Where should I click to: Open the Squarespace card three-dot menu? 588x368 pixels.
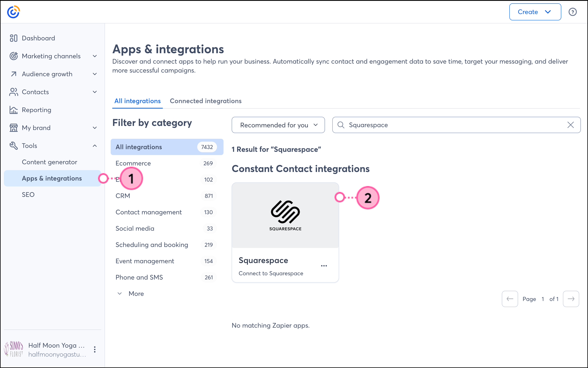tap(324, 266)
